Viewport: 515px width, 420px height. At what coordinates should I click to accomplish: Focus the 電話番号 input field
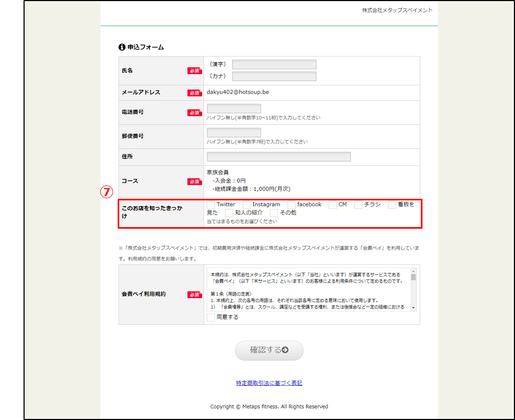click(234, 108)
